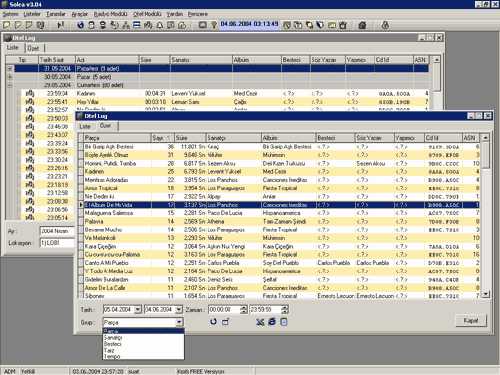This screenshot has height=375, width=500.
Task: Click the Albüm header in summary table
Action: point(288,138)
